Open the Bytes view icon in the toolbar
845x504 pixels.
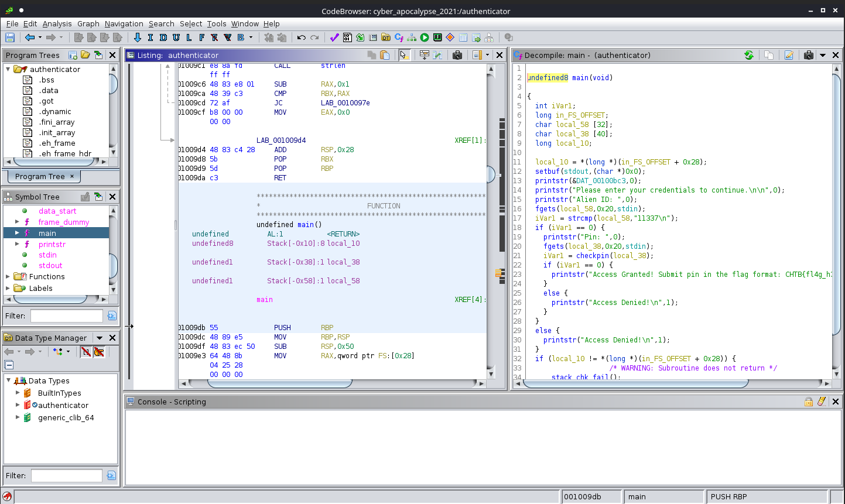347,37
